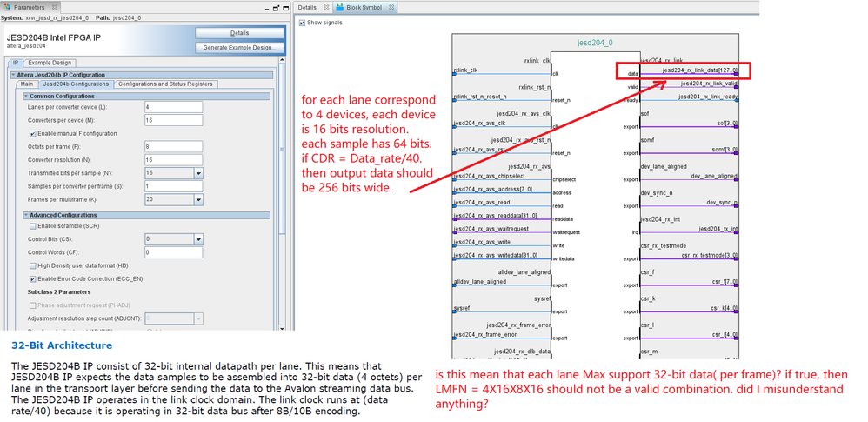This screenshot has height=422, width=868.
Task: Select the jesd204_rx_avs_readdata[31..0] signal
Action: (495, 216)
